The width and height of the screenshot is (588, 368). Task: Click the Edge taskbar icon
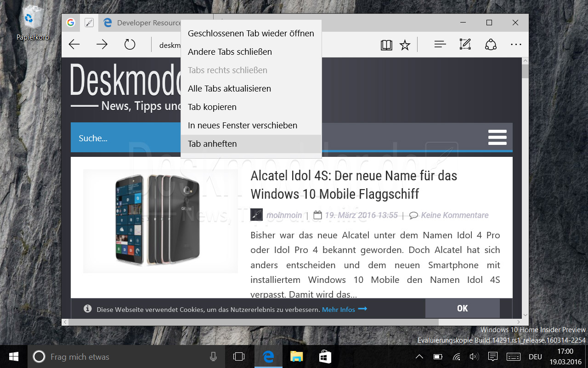tap(268, 356)
